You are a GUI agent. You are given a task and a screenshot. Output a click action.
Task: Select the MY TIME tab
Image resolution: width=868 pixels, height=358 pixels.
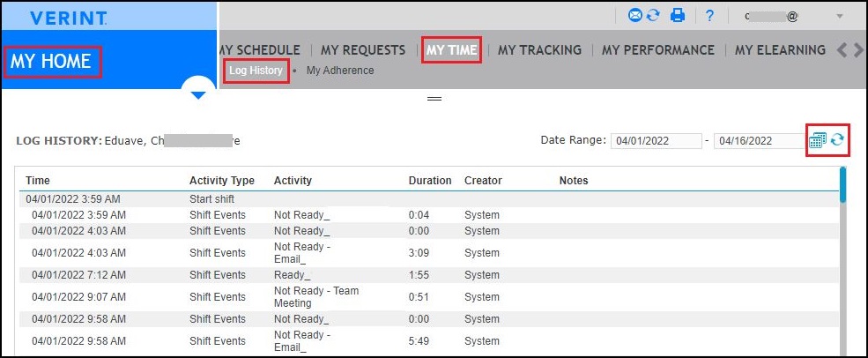pyautogui.click(x=451, y=50)
